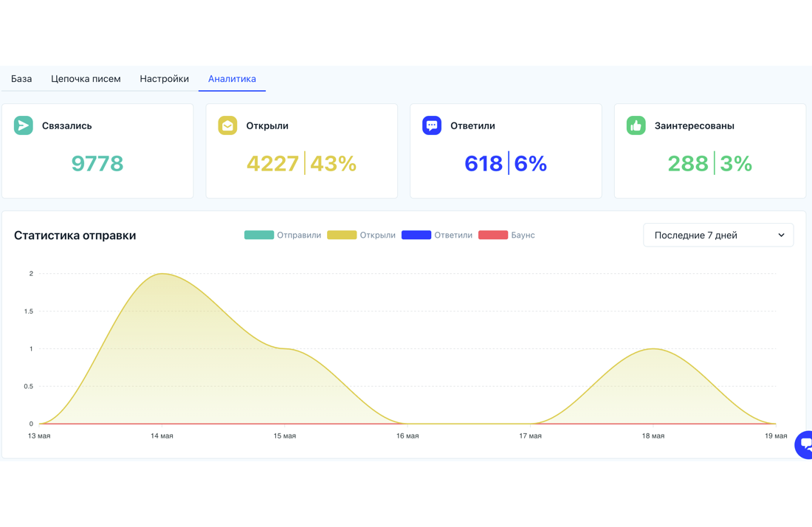Click the 618 replied count

point(484,164)
